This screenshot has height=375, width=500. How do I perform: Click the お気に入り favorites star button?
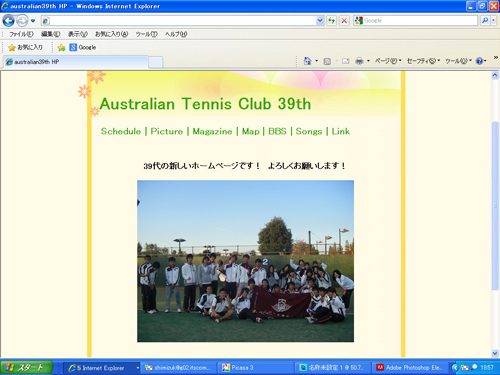25,47
